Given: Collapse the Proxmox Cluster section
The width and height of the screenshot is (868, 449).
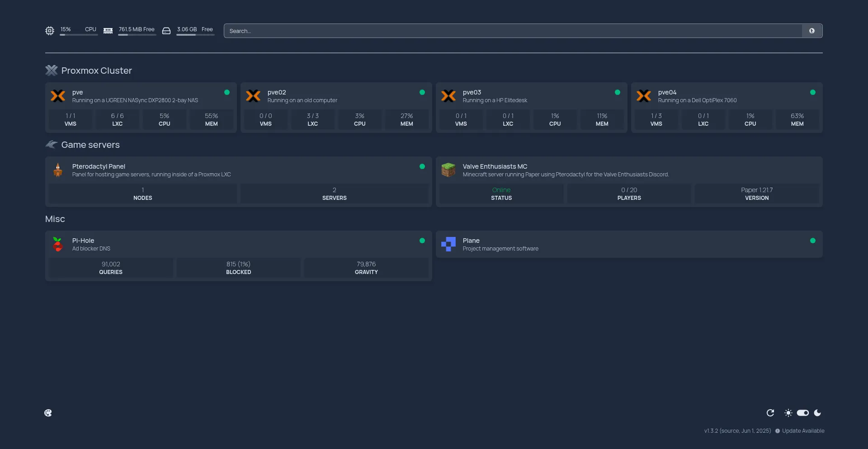Looking at the screenshot, I should (96, 71).
